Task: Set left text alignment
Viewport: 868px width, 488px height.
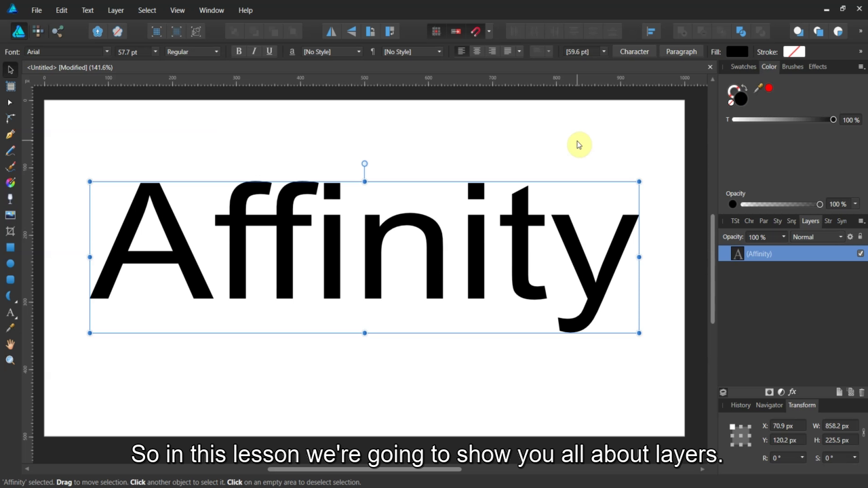Action: (x=461, y=52)
